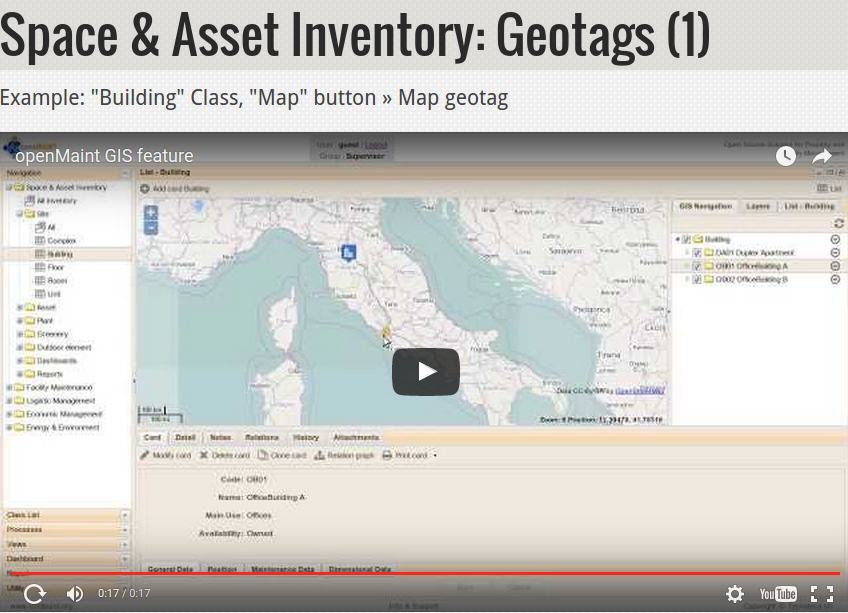Collapse the Site folder in navigation
The height and width of the screenshot is (613, 848).
pos(20,214)
